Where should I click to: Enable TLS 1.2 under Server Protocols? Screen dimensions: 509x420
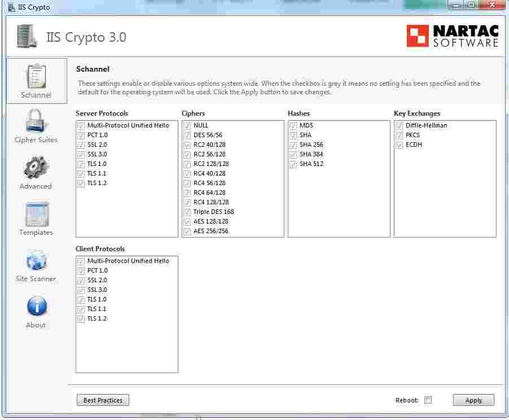pos(81,183)
